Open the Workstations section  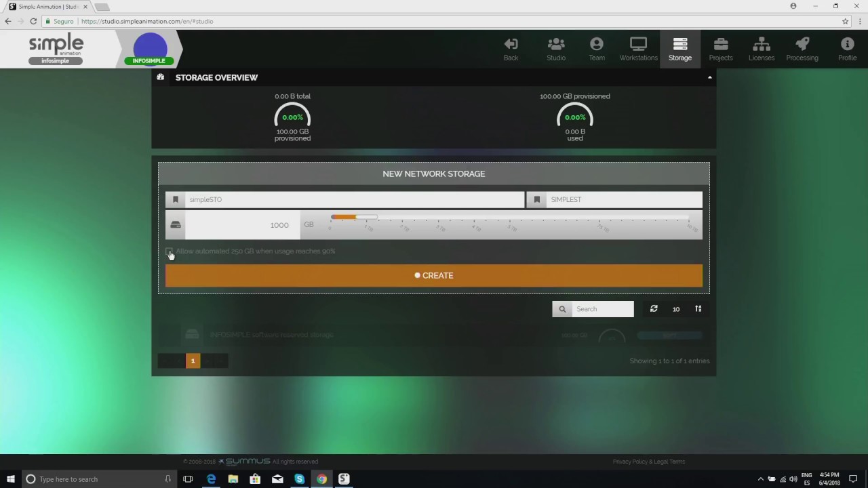[x=638, y=49]
